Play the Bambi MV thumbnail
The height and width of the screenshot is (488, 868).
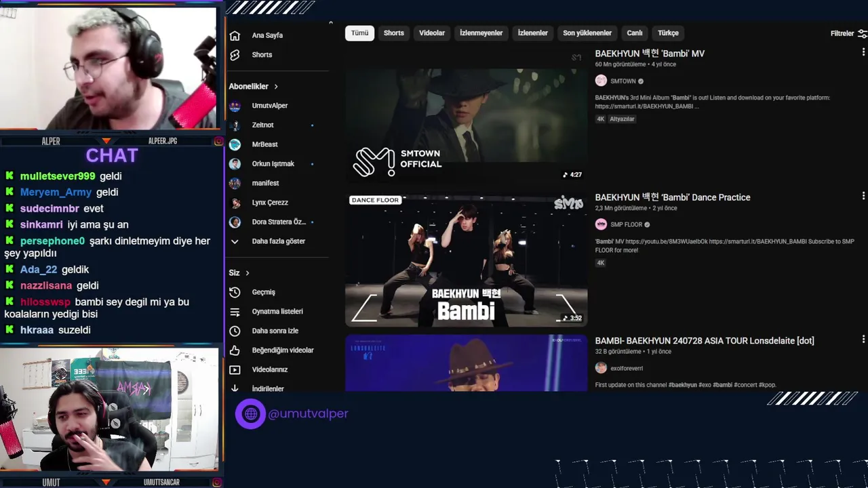coord(466,115)
